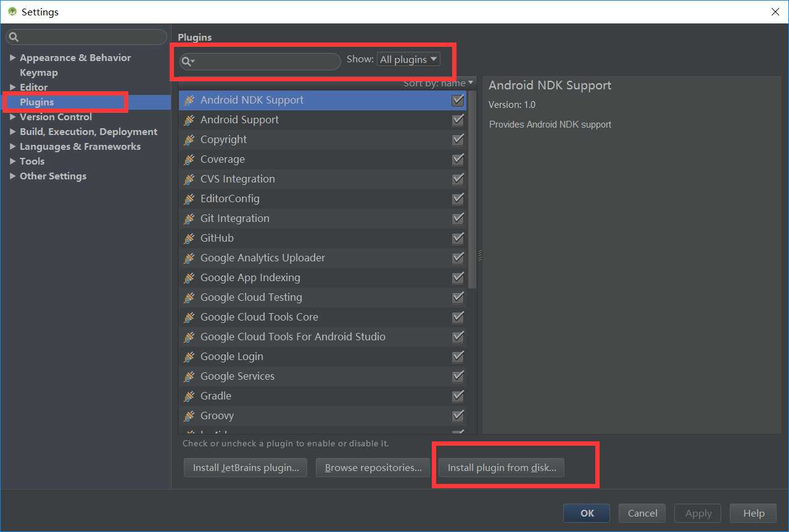Screen dimensions: 789x532
Task: Disable the Git Integration checkbox
Action: pyautogui.click(x=458, y=219)
